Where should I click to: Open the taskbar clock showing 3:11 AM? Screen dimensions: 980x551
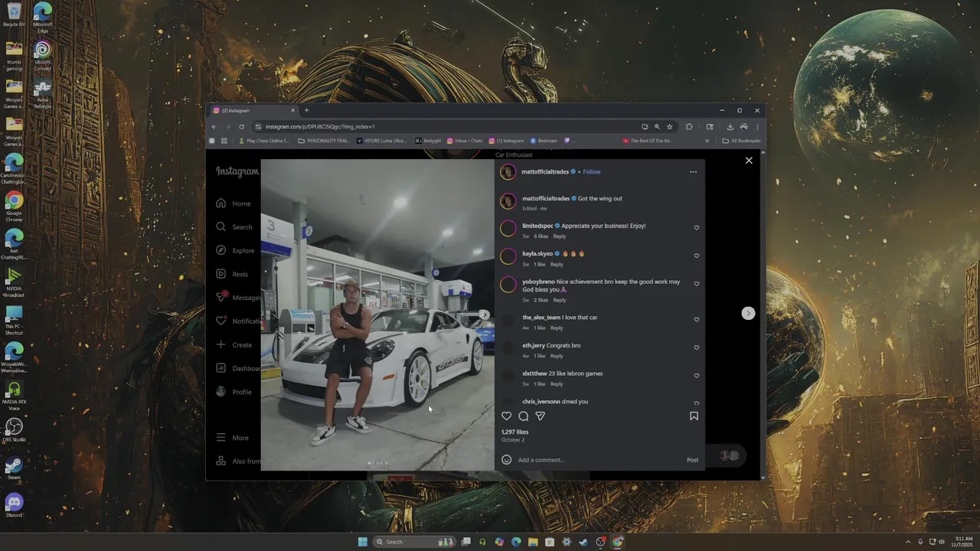[x=962, y=542]
